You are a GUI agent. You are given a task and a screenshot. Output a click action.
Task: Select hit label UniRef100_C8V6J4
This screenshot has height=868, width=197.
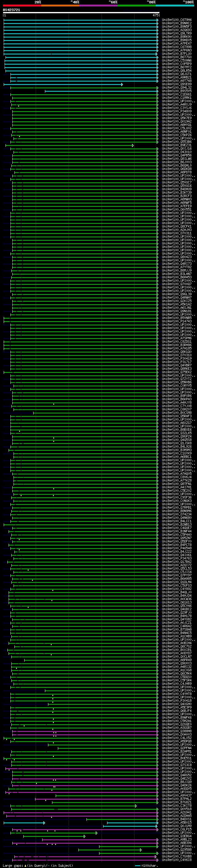177,477
